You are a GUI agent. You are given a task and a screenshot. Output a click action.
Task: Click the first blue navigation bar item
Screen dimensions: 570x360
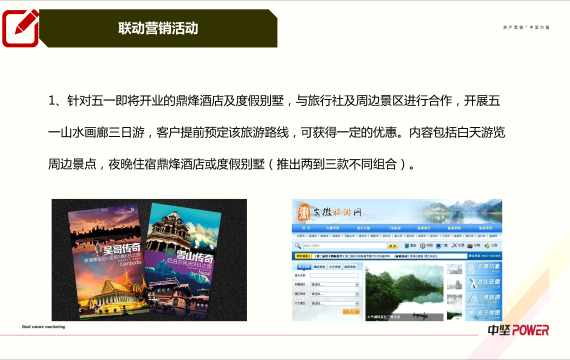pos(306,228)
